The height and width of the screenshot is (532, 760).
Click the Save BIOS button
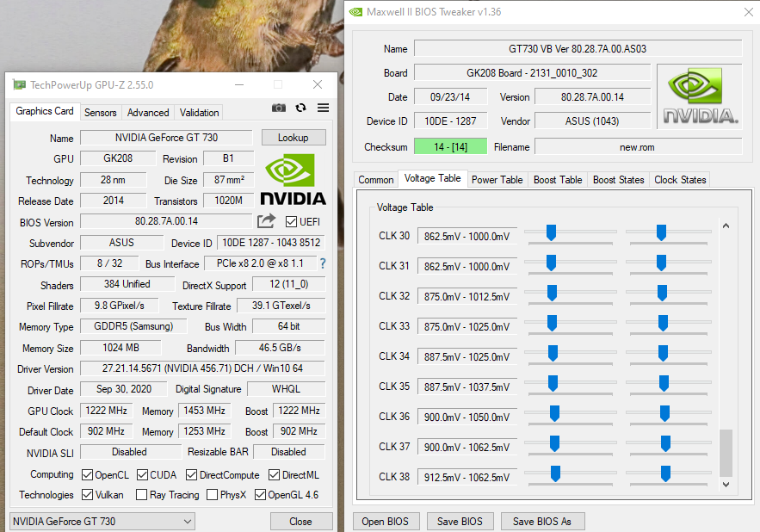pos(460,522)
